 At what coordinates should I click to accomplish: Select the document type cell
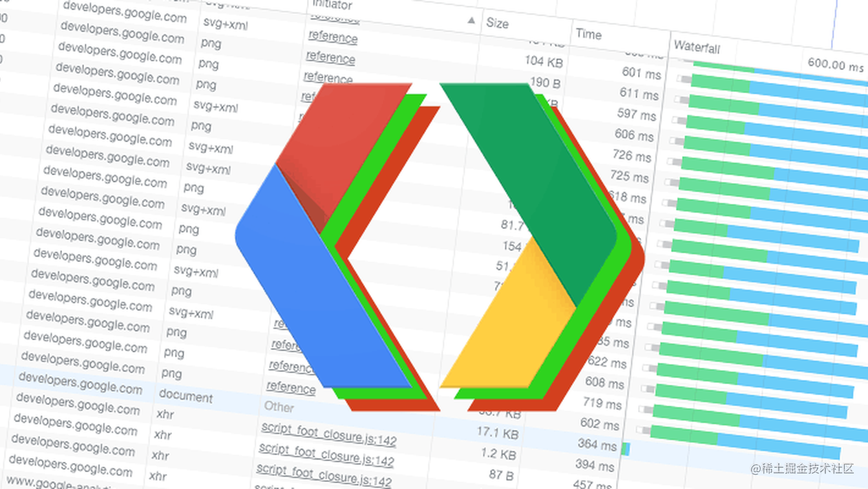click(x=185, y=397)
